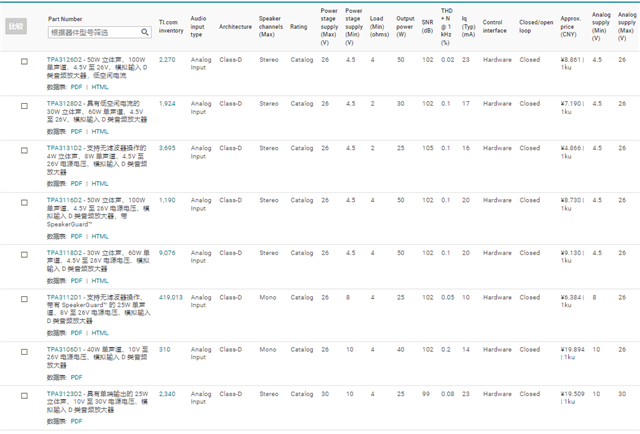Screen dimensions: 640x434
Task: Open the TPA3106D1 part link
Action: [64, 349]
